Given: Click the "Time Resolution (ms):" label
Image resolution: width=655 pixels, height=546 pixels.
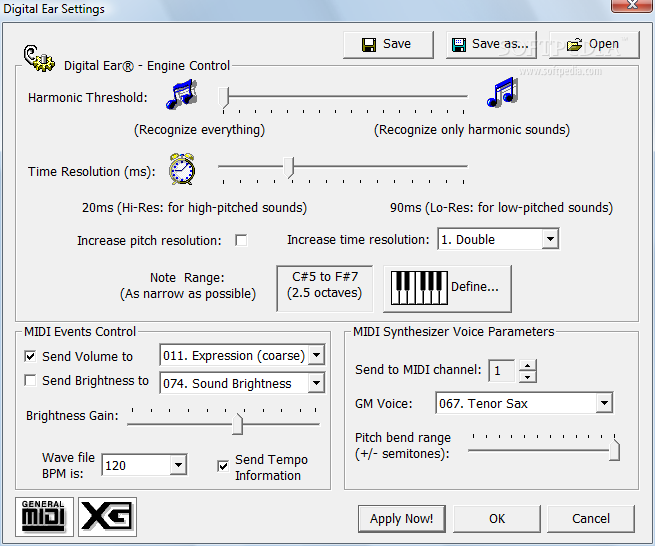Looking at the screenshot, I should 91,172.
